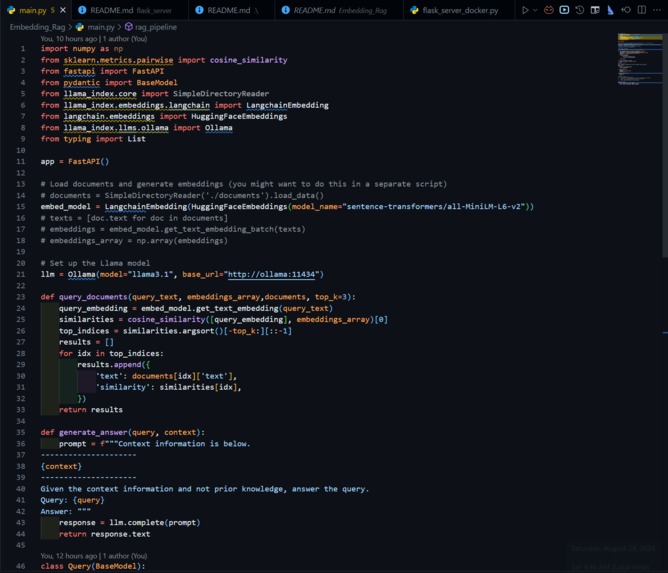Open "You, 10 hours ago" blame CodeLens
This screenshot has width=668, height=573.
[94, 39]
